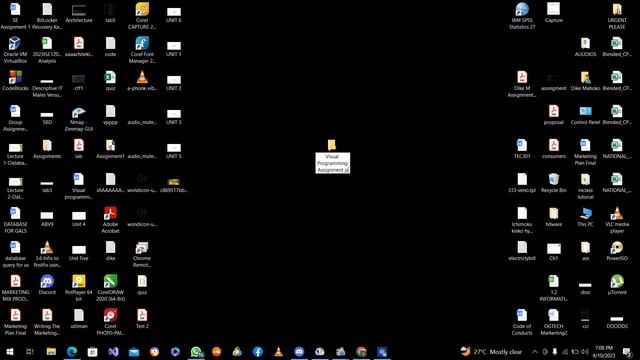640x360 pixels.
Task: Select the hdware folder icon
Action: tap(553, 216)
